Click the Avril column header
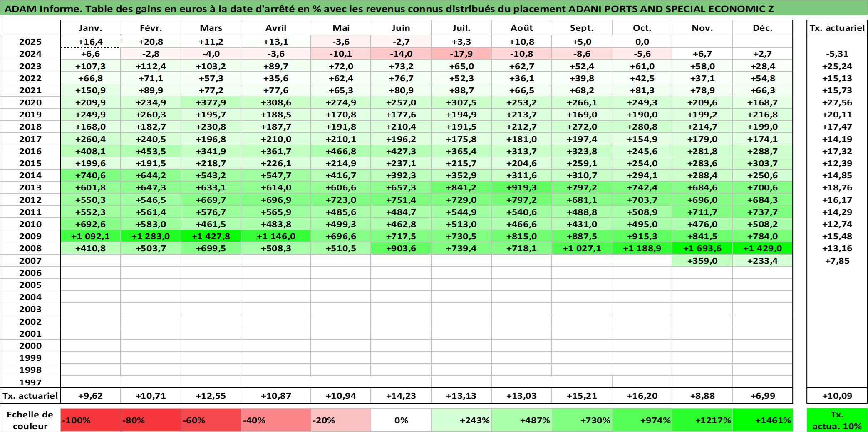Viewport: 868px width, 432px height. 276,28
